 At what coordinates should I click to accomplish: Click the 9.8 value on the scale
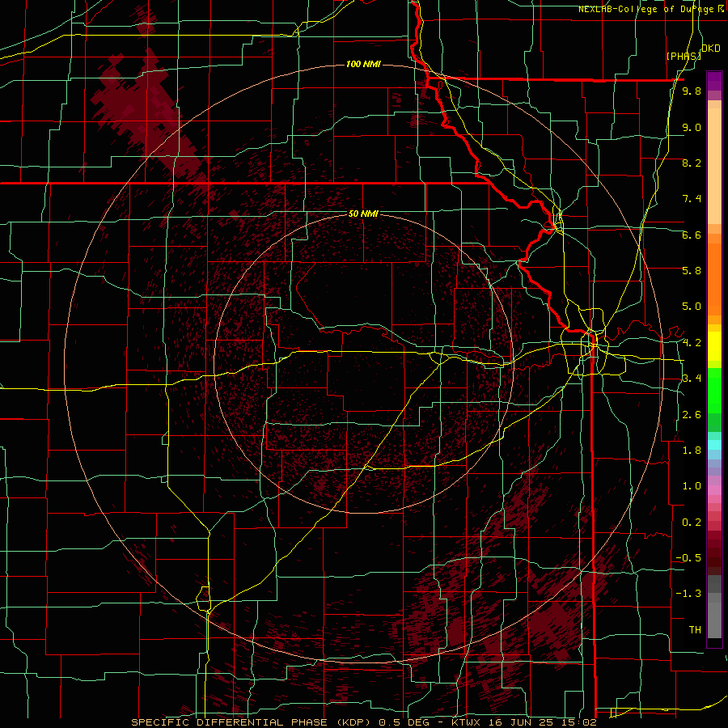pyautogui.click(x=692, y=91)
